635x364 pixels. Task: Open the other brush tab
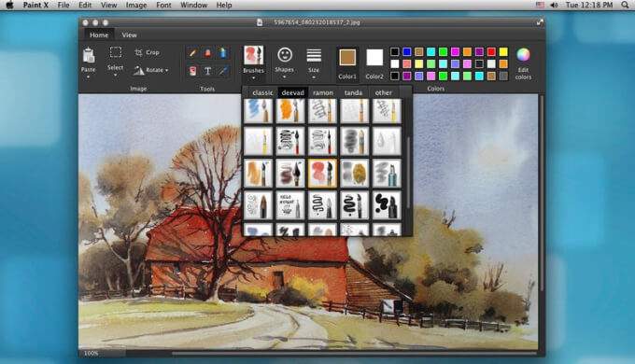coord(383,92)
